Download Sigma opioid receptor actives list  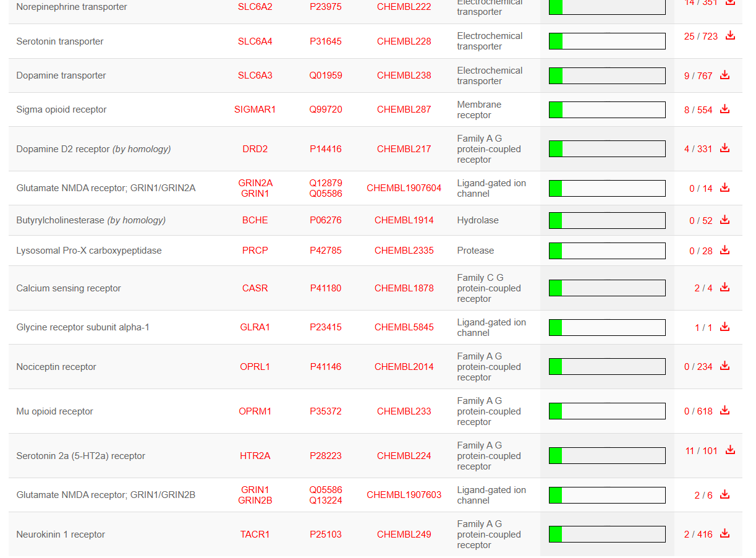coord(724,109)
